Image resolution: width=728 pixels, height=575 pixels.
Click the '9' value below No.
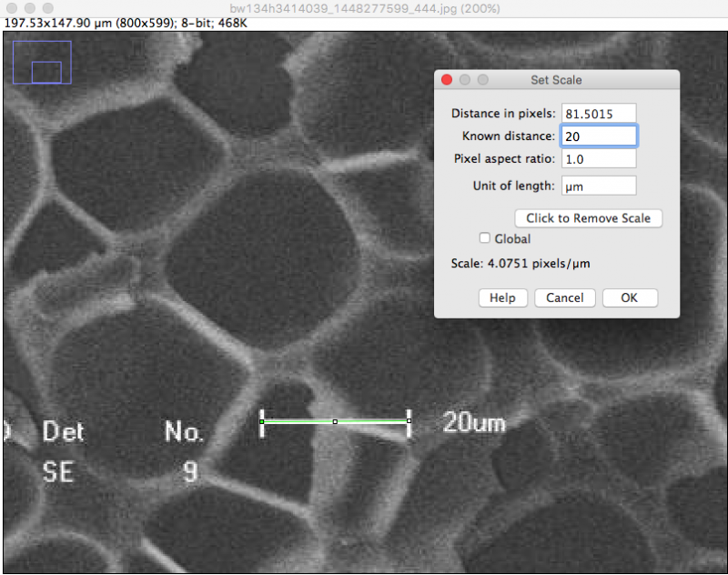click(x=190, y=472)
